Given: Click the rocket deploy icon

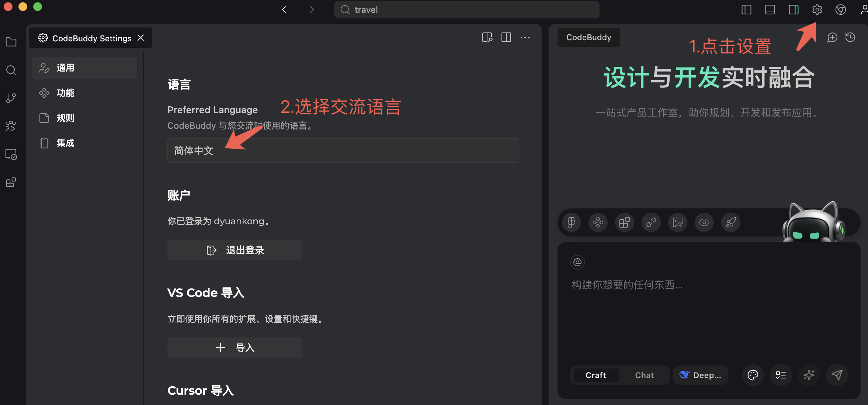Looking at the screenshot, I should 731,222.
